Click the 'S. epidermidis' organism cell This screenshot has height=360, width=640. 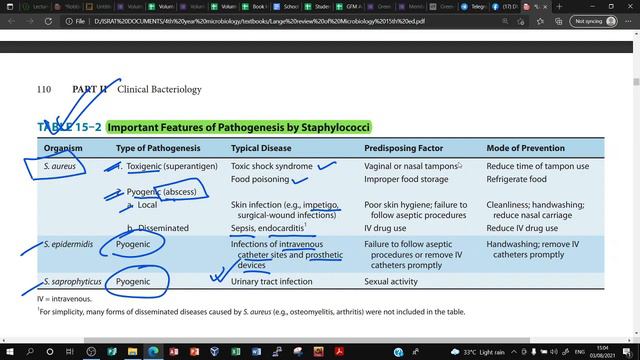pos(68,244)
